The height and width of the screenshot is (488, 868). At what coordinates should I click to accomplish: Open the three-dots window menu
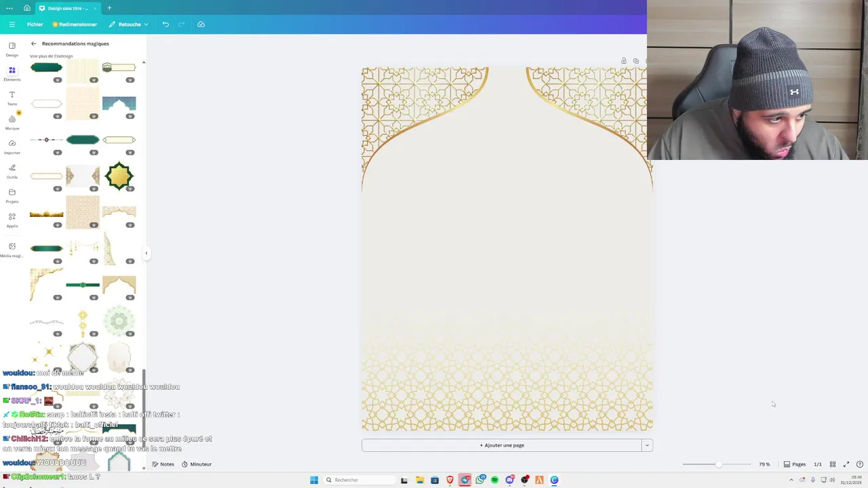(9, 8)
